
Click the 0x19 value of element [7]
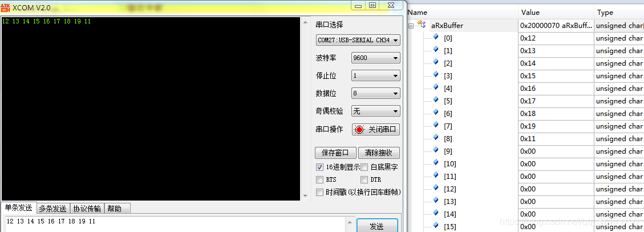tap(556, 126)
